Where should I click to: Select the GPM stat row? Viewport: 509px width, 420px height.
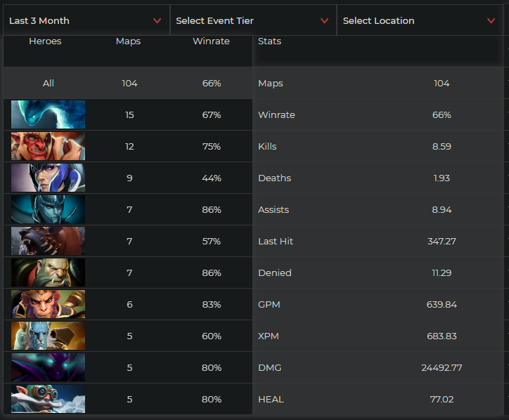click(380, 304)
